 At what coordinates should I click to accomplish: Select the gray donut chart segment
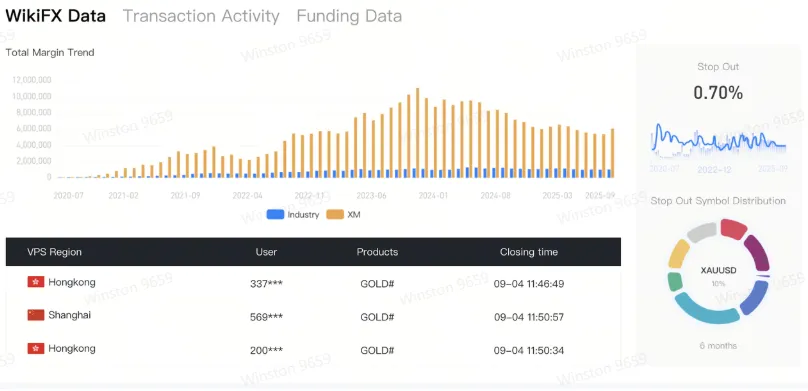pos(702,232)
